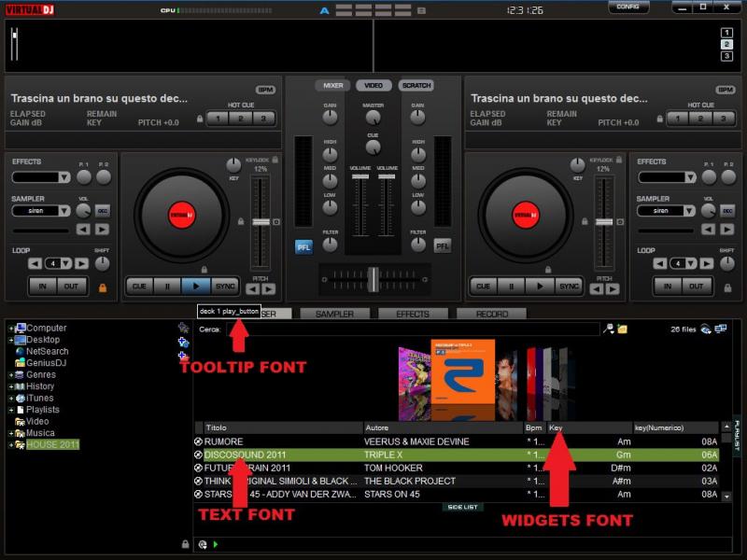
Task: Click the right deck pitch slider handle
Action: (x=604, y=222)
